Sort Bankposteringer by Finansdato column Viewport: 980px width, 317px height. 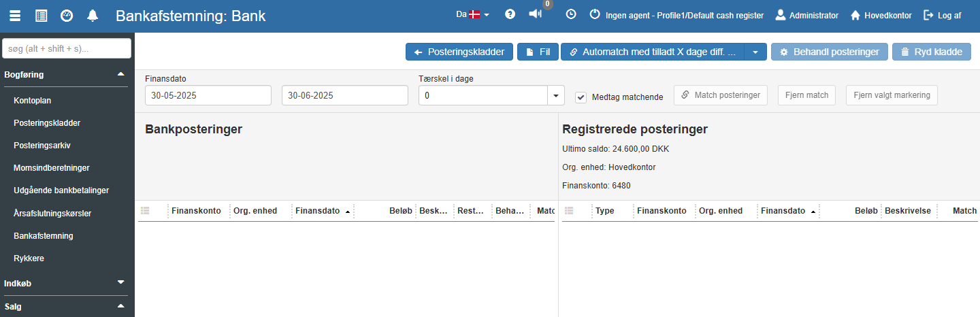318,211
